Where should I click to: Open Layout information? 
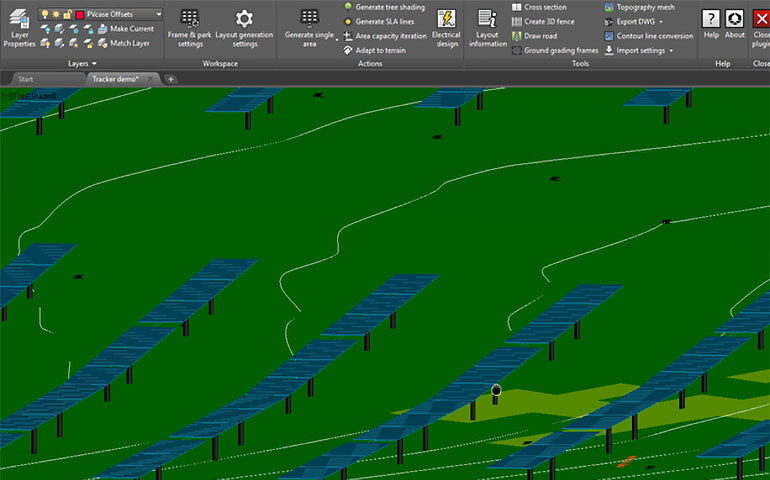tap(488, 28)
